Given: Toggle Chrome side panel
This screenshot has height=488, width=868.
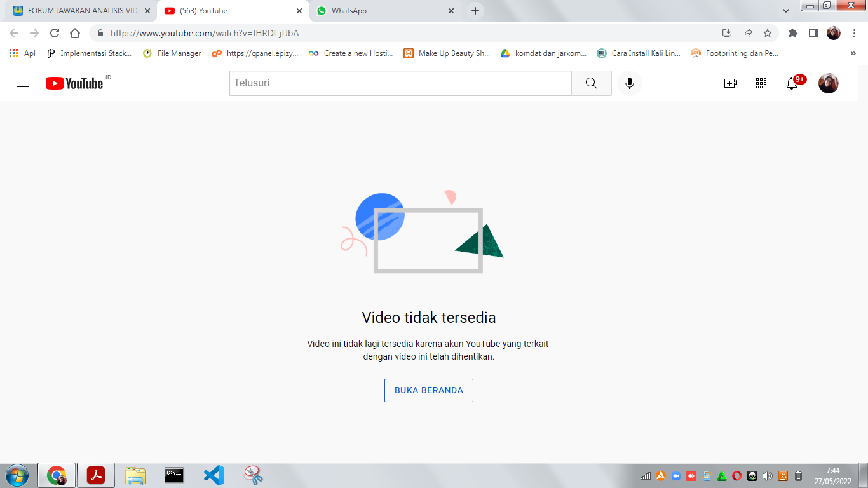Looking at the screenshot, I should pyautogui.click(x=813, y=33).
